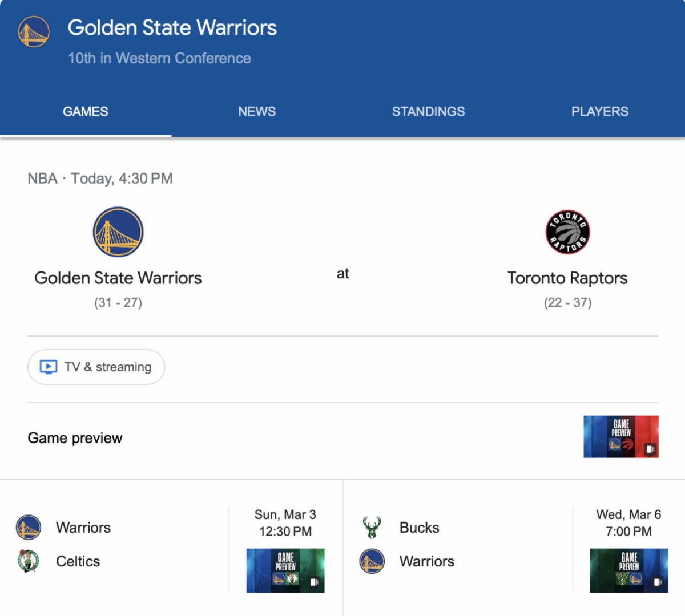This screenshot has height=616, width=685.
Task: Open the Warriors vs Raptors preview thumbnail
Action: pyautogui.click(x=620, y=437)
